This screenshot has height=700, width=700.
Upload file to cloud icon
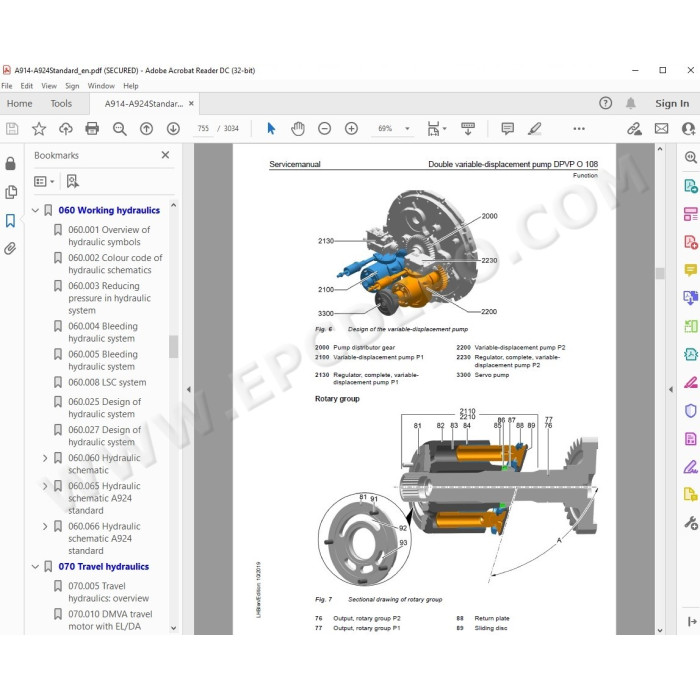[66, 129]
